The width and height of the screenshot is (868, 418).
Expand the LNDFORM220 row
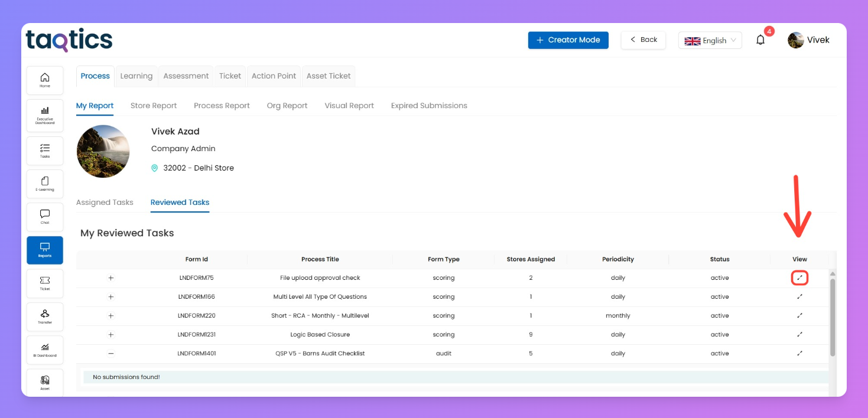click(110, 316)
